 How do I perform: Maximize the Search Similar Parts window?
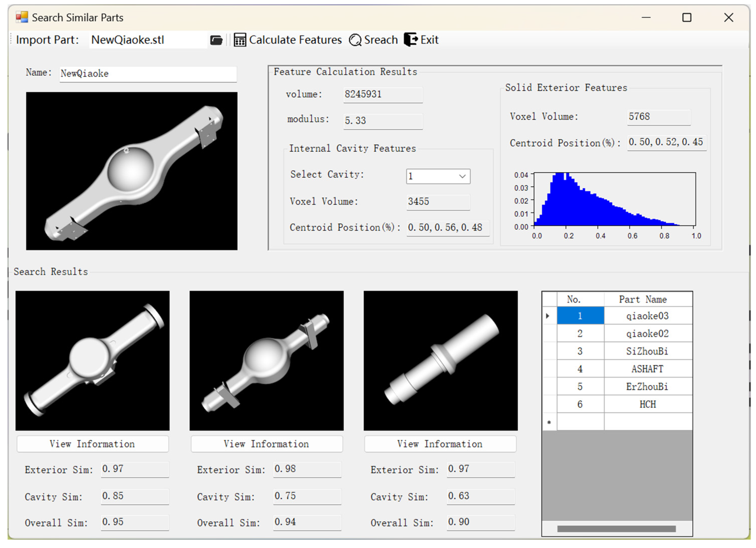687,18
